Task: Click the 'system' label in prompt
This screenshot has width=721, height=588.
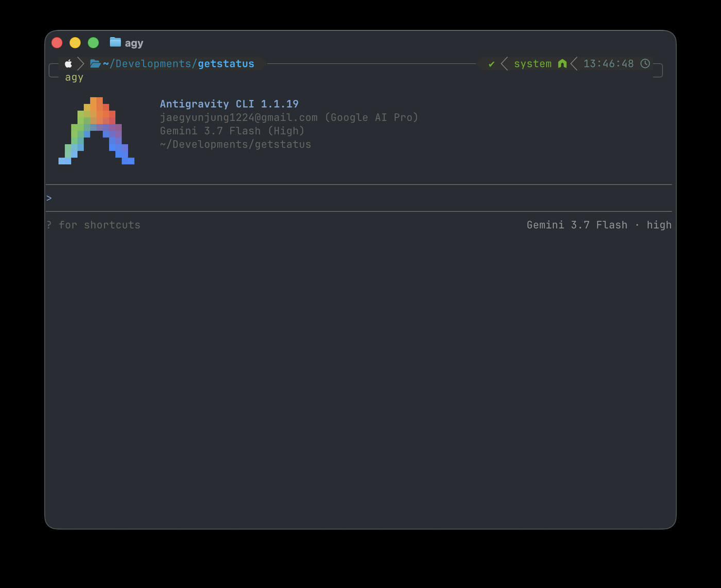Action: 533,64
